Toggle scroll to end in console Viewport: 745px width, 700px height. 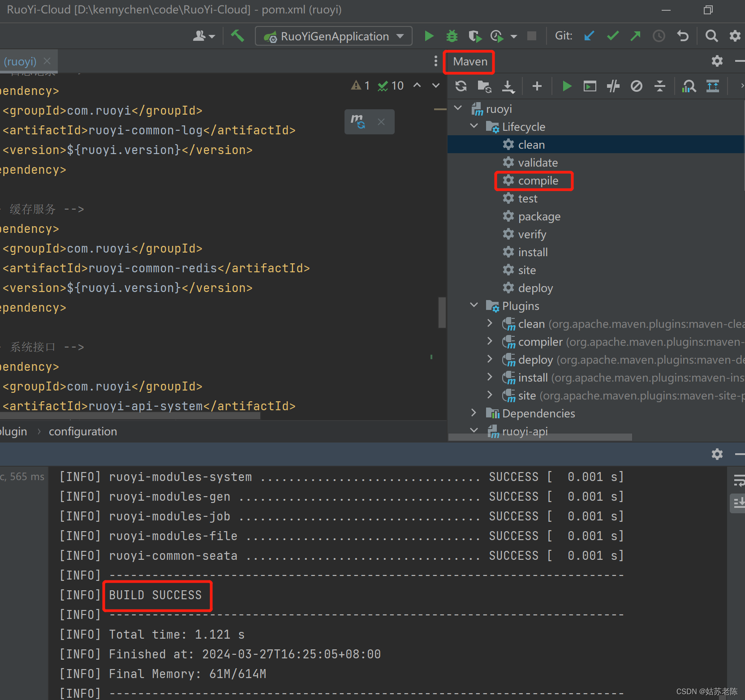pyautogui.click(x=738, y=503)
